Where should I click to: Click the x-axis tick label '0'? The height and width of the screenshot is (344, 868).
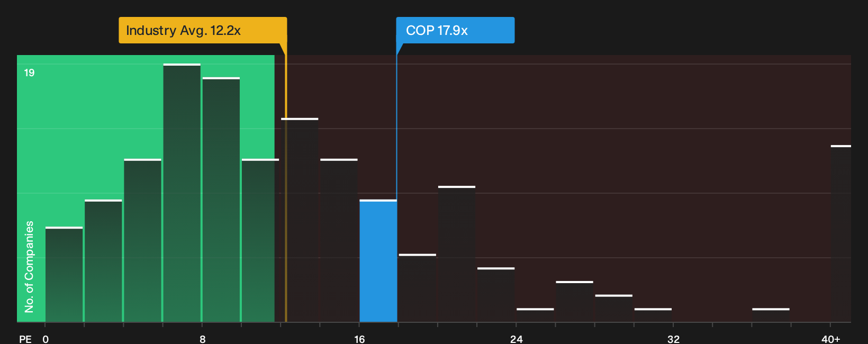pos(46,339)
